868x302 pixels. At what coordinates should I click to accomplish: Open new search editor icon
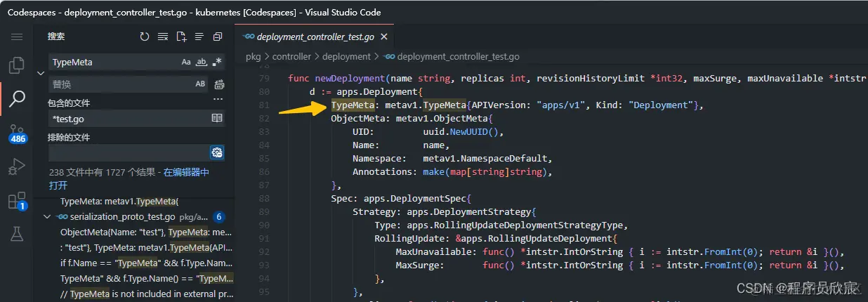pos(181,37)
